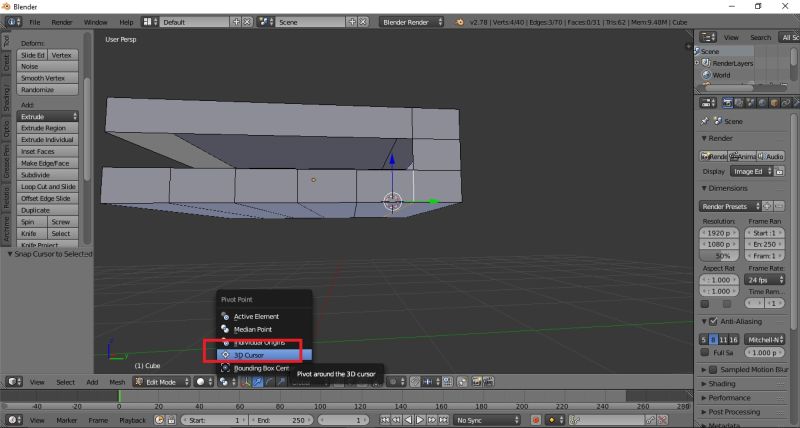The image size is (800, 428).
Task: Disable the Anti-Aliasing checkbox
Action: coord(713,321)
